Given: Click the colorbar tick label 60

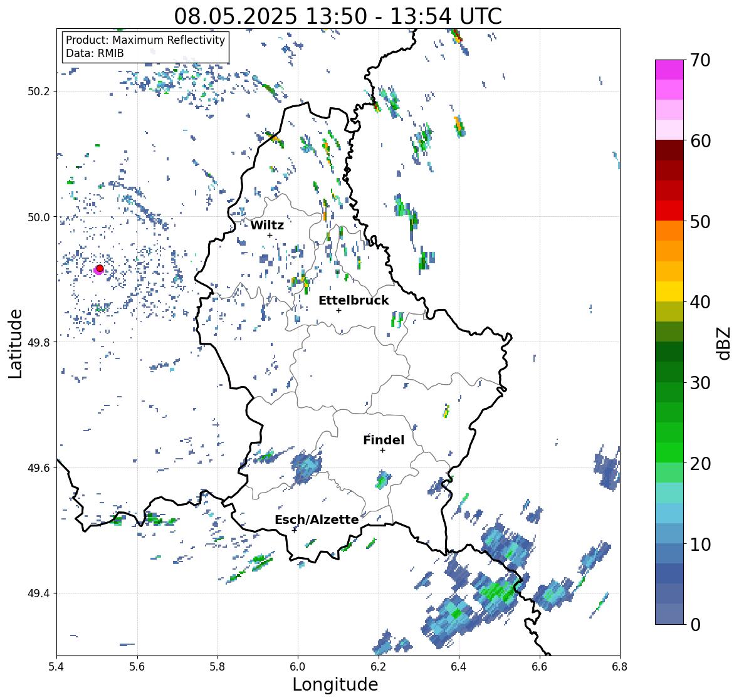Looking at the screenshot, I should click(x=700, y=141).
